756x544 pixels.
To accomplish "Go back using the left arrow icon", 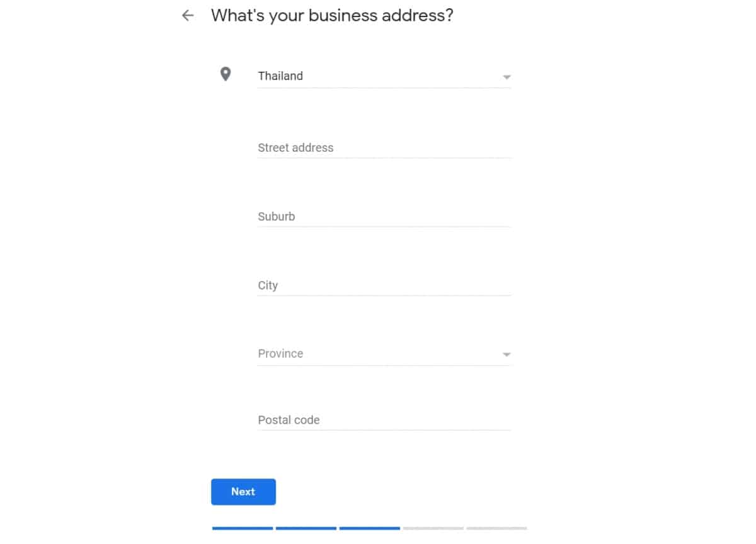I will click(188, 16).
